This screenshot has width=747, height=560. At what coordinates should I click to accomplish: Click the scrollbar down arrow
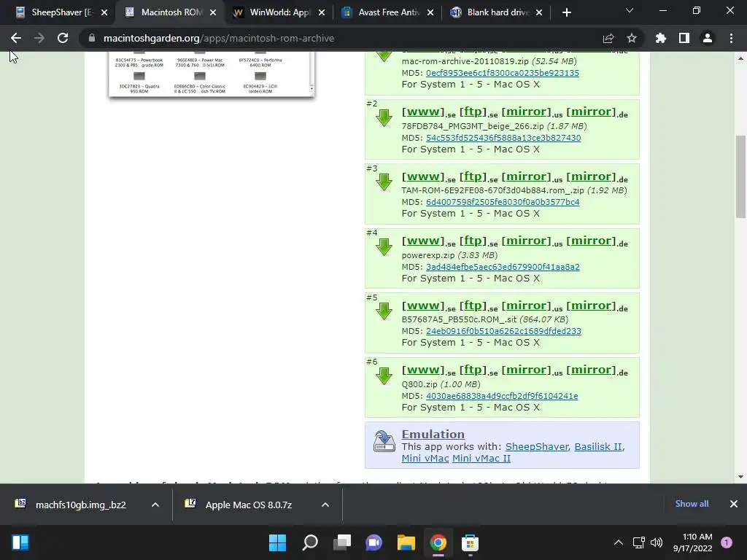click(740, 477)
